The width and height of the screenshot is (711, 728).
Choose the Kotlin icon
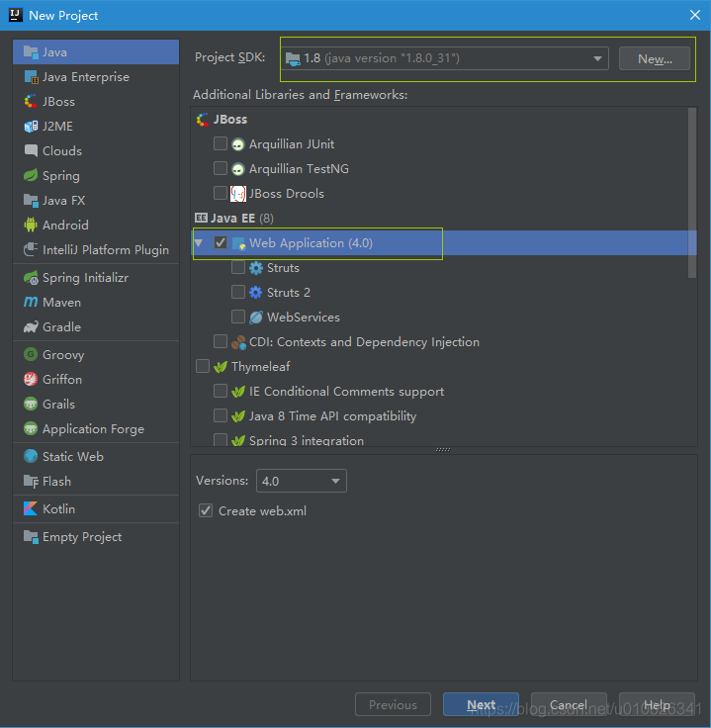pyautogui.click(x=31, y=508)
